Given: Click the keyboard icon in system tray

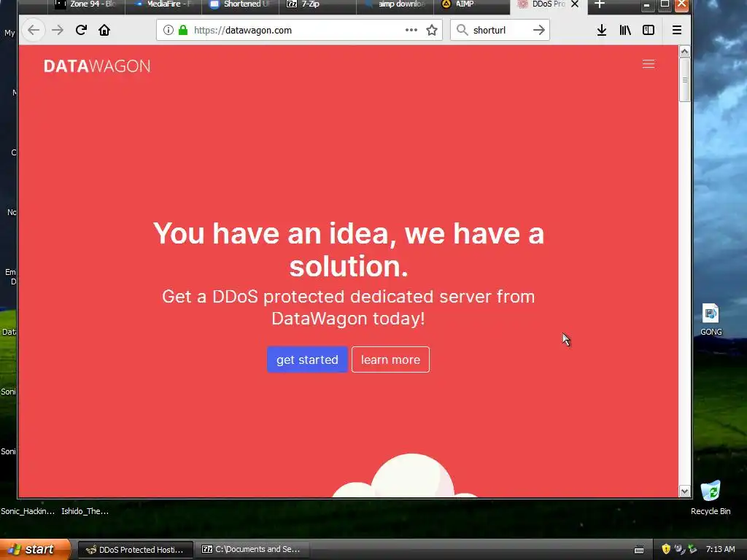Looking at the screenshot, I should tap(639, 550).
